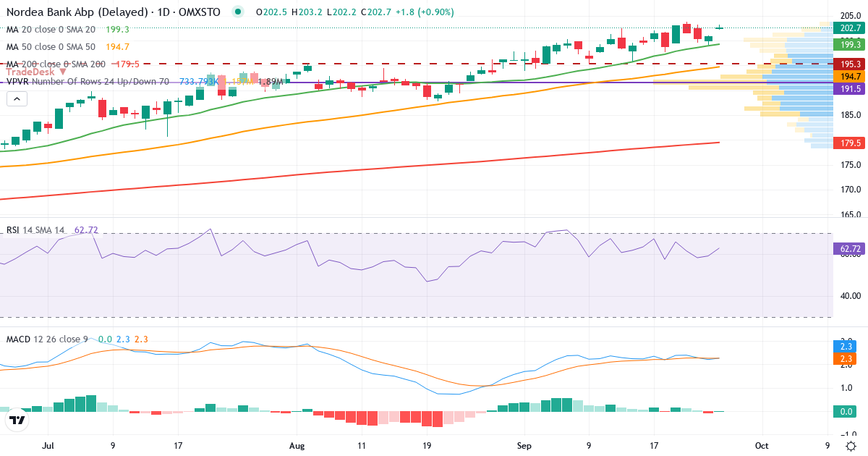Click the purple 191.5 price label
This screenshot has width=868, height=456.
(848, 88)
